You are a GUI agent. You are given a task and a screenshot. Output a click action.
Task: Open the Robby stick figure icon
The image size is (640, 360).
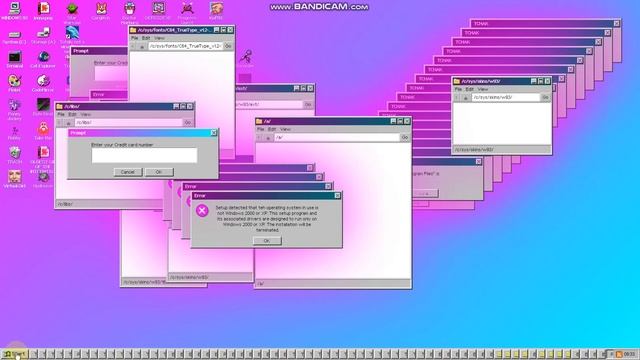click(x=15, y=133)
